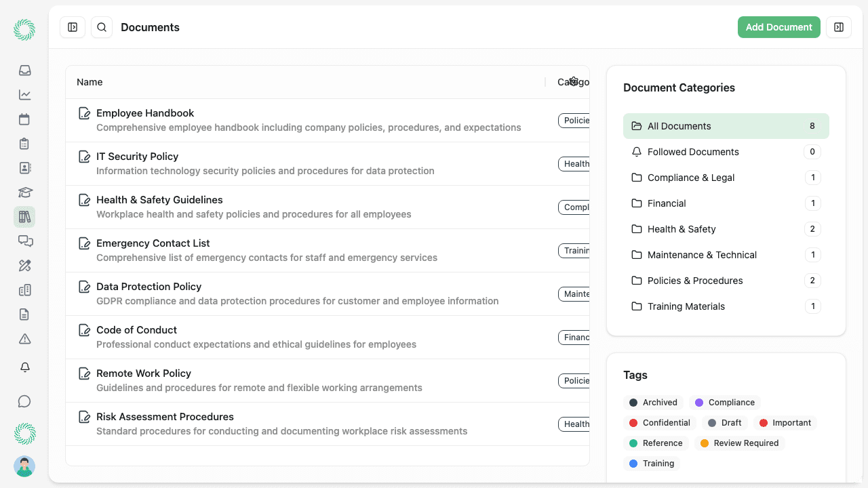Open the analytics chart icon in sidebar
Viewport: 868px width, 488px height.
(24, 94)
